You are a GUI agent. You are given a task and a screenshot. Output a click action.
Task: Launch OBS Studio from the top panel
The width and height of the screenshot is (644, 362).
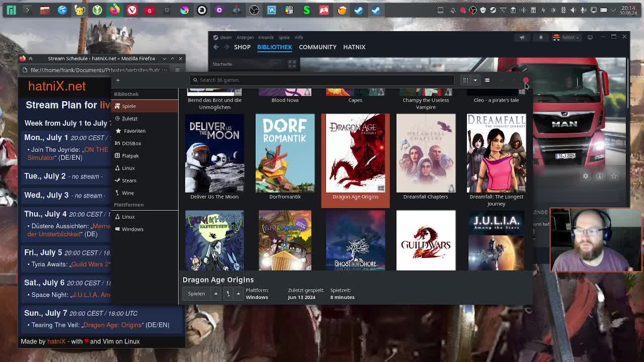point(254,10)
